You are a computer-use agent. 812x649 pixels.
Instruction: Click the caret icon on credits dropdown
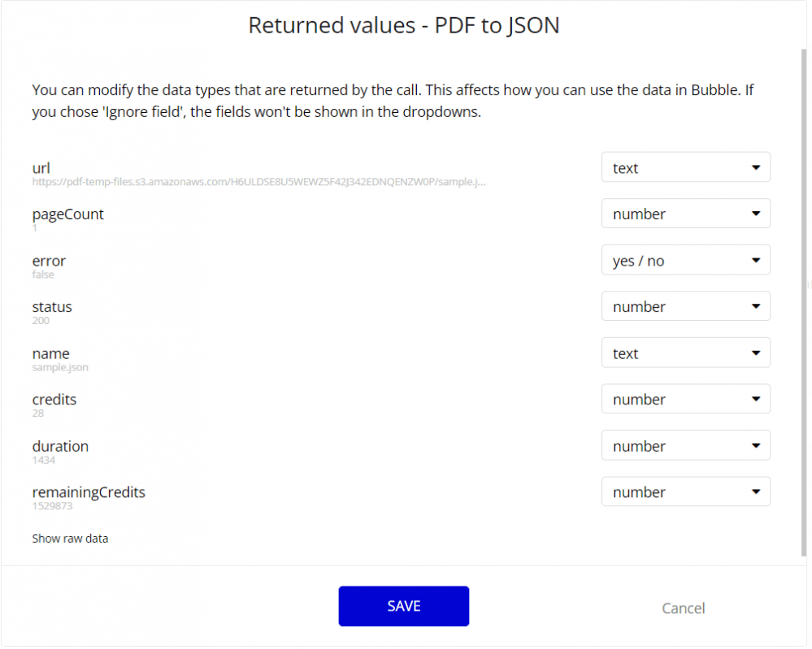coord(756,400)
